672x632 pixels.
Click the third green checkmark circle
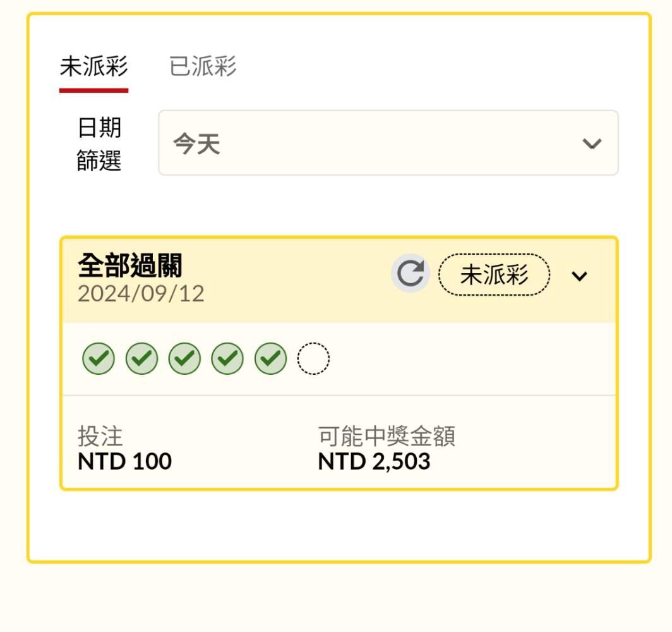pyautogui.click(x=184, y=359)
